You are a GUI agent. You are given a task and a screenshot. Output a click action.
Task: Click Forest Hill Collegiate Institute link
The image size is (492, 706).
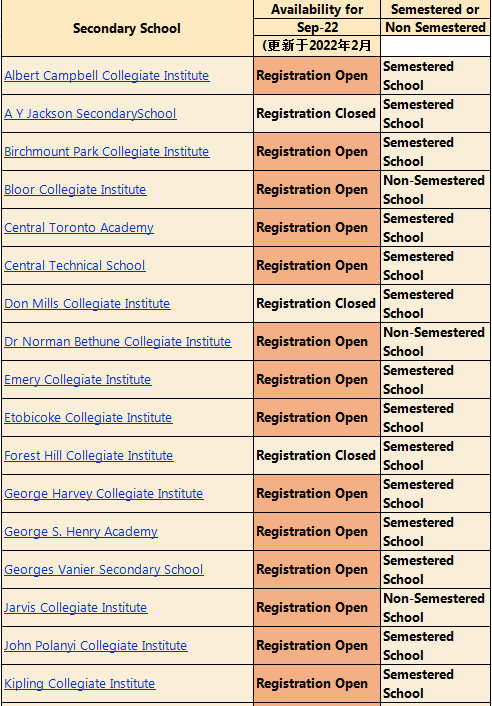pyautogui.click(x=89, y=456)
